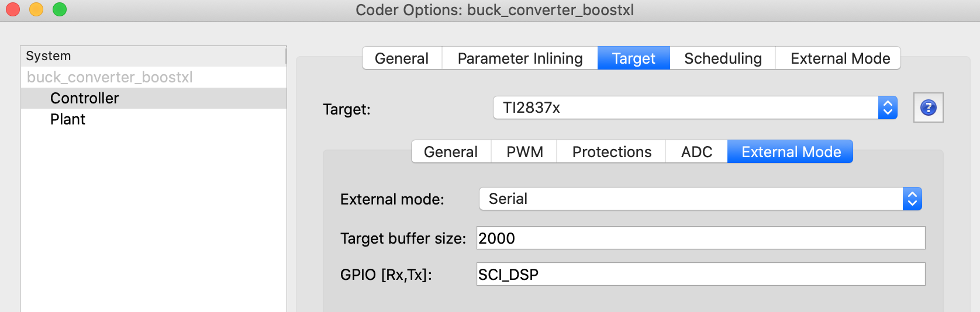The image size is (980, 312).
Task: Open the Parameter Inlining tab
Action: (520, 58)
